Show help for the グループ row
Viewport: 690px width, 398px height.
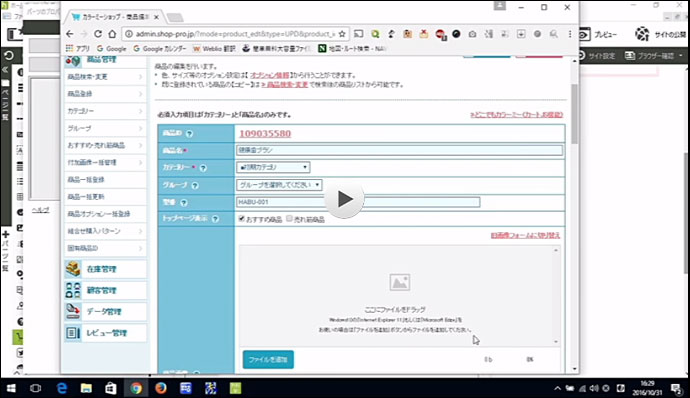point(195,185)
